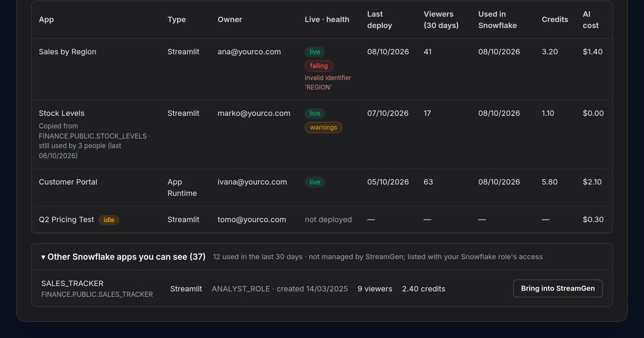Click the failing badge on Sales by Region
644x338 pixels.
[319, 66]
